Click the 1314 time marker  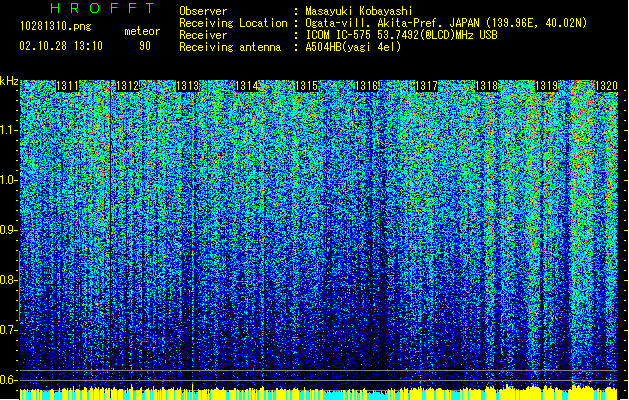(x=247, y=86)
